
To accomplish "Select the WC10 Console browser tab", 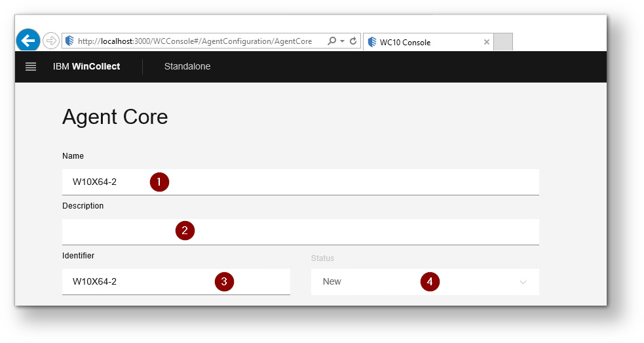I will click(x=428, y=42).
